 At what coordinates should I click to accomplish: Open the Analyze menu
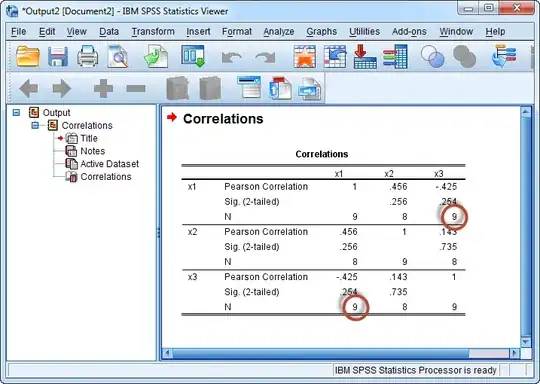(279, 32)
